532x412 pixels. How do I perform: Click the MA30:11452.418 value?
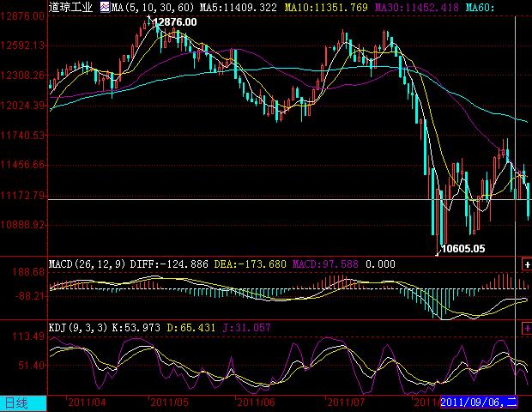416,7
